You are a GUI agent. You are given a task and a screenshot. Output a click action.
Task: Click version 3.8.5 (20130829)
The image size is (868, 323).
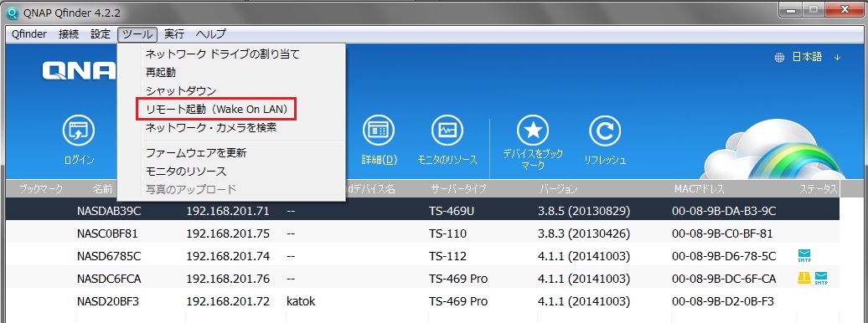(x=584, y=211)
